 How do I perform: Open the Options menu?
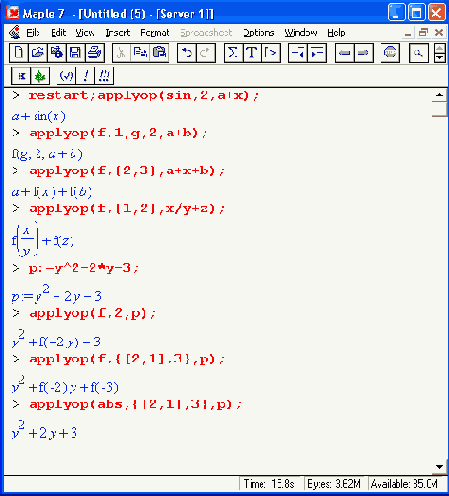click(259, 33)
